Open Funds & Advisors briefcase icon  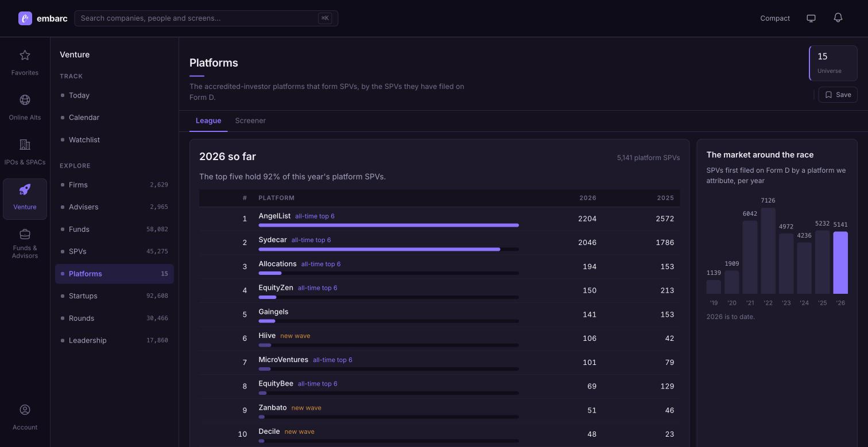pyautogui.click(x=25, y=234)
